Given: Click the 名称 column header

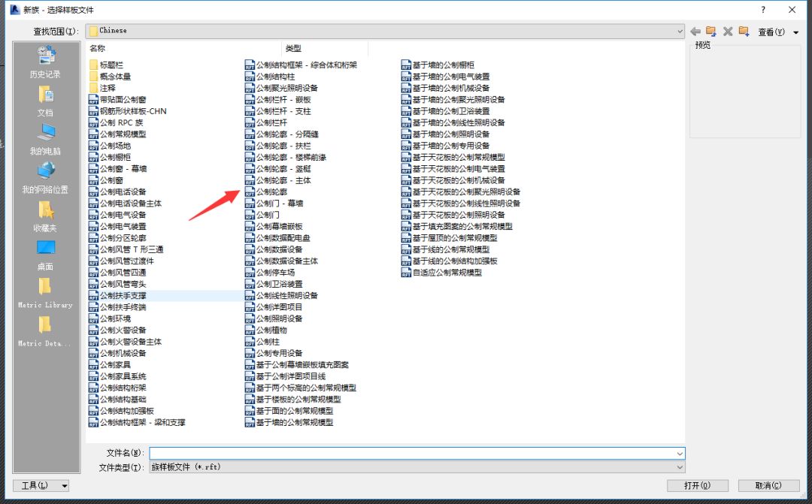Looking at the screenshot, I should 97,48.
